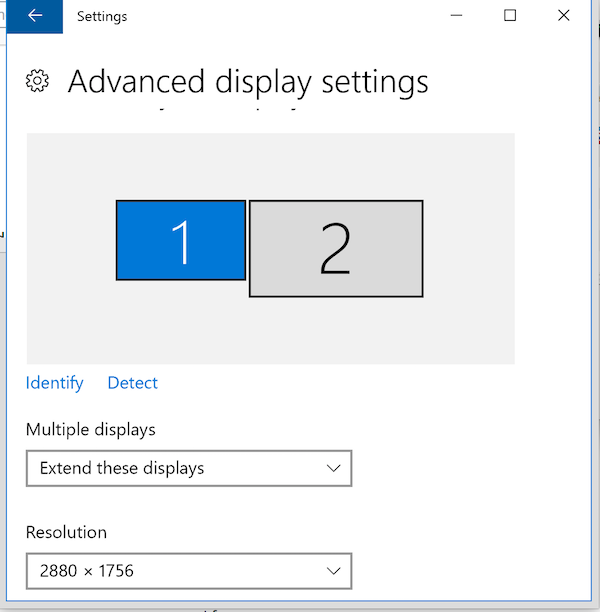Minimize the Settings window
This screenshot has width=600, height=612.
(x=456, y=16)
